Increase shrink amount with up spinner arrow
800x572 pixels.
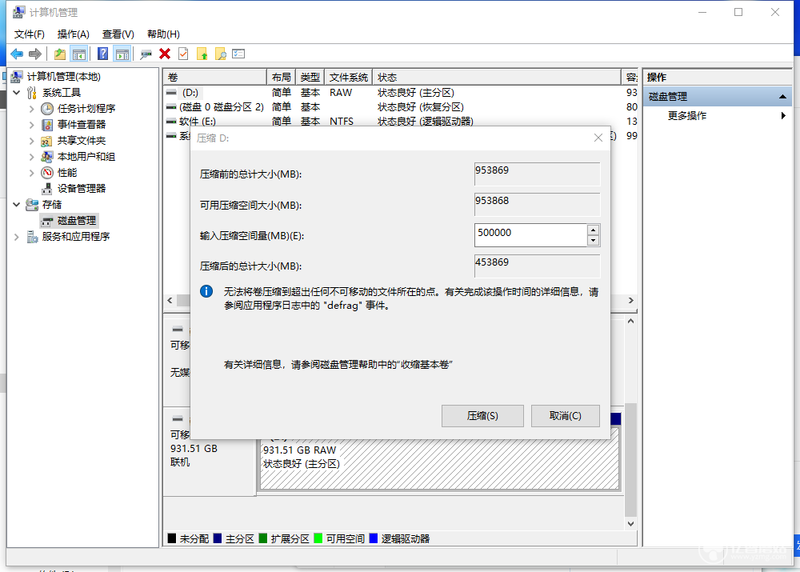click(x=593, y=230)
